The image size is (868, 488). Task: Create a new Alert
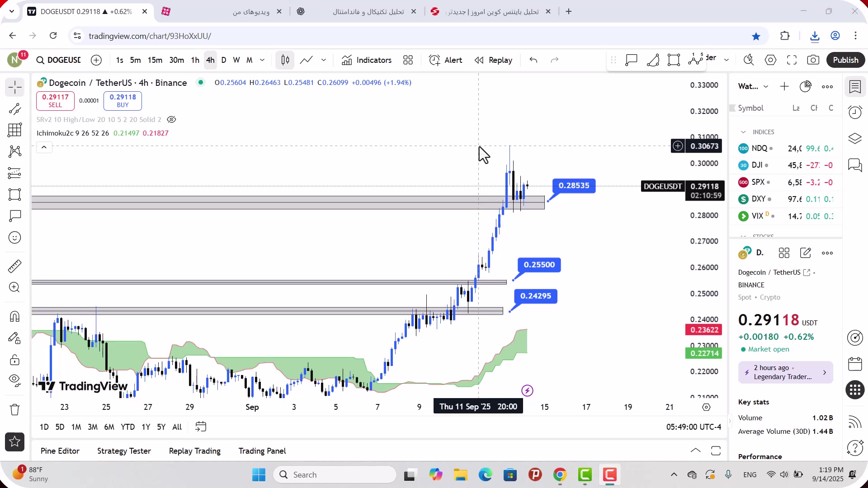point(445,60)
